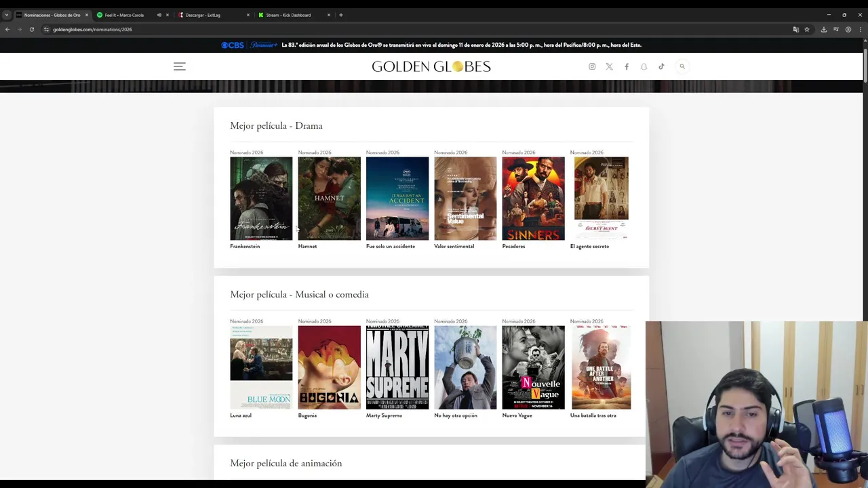Open the X (Twitter) social icon
Screen dimensions: 868x488
click(x=609, y=66)
